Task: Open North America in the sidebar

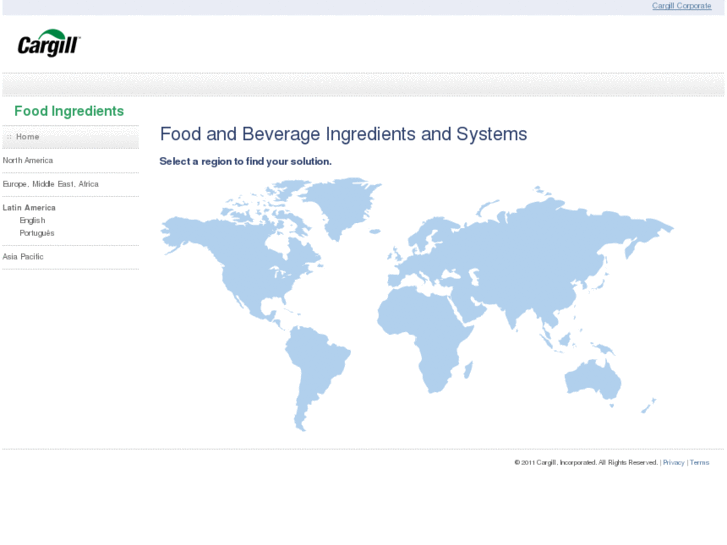Action: [x=28, y=160]
